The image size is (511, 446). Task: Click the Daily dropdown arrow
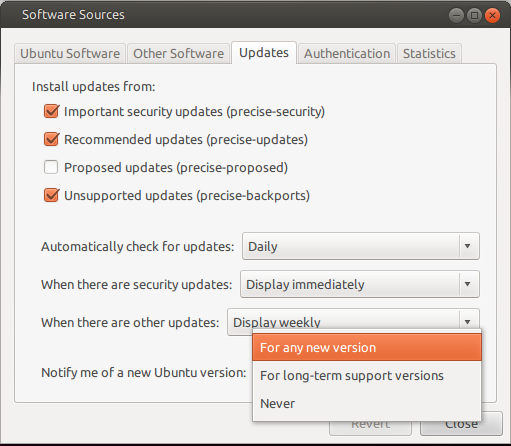coord(468,246)
